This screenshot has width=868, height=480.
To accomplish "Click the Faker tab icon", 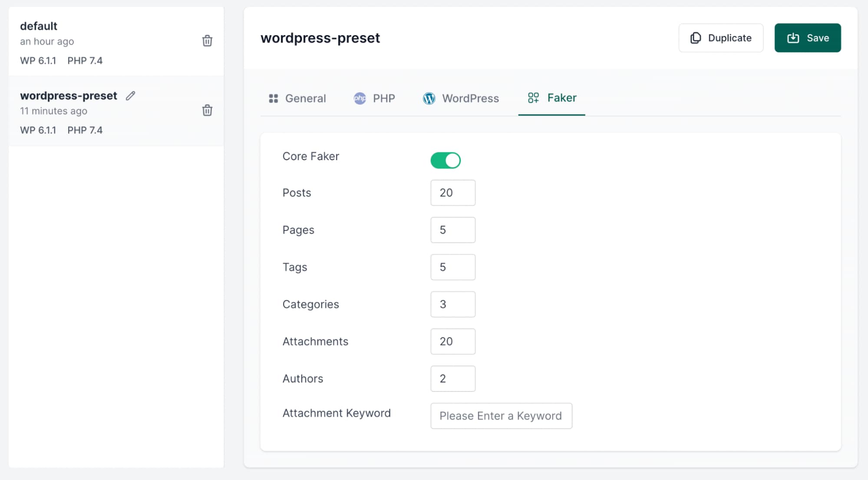I will click(x=533, y=98).
